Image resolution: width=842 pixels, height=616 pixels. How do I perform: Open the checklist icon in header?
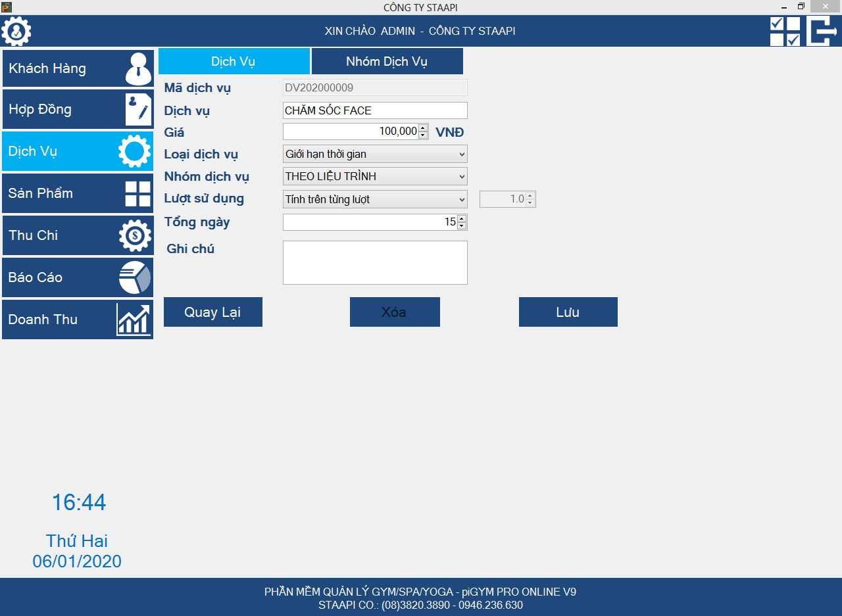tap(785, 31)
